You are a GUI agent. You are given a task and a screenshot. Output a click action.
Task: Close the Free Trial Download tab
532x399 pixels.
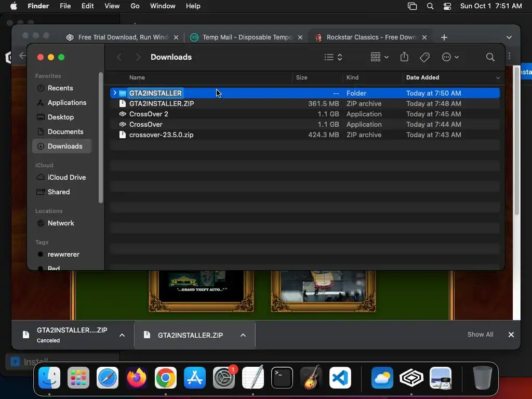coord(176,37)
